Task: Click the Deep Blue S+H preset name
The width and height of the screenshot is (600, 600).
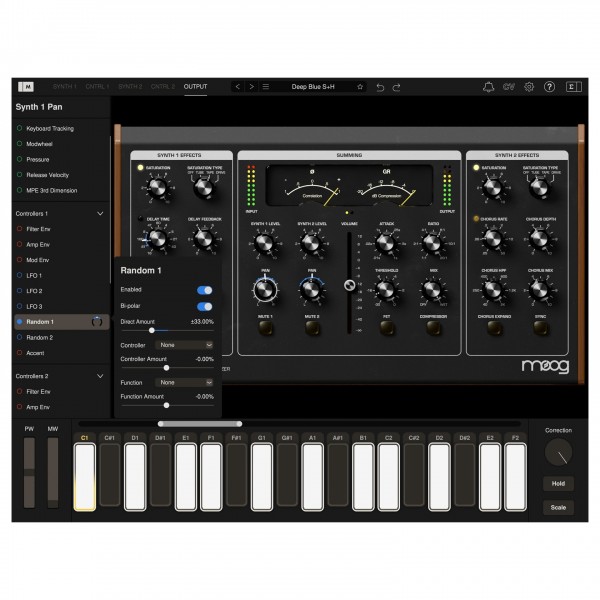Action: [313, 87]
